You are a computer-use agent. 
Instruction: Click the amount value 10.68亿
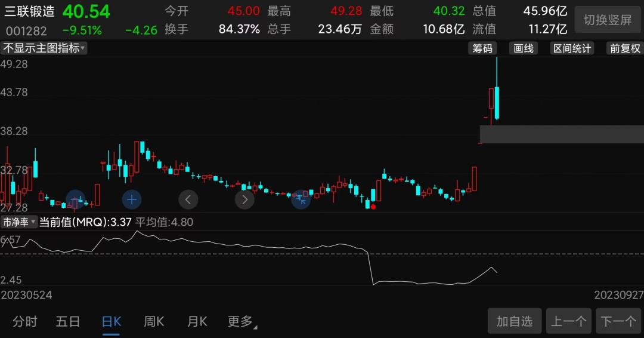444,29
